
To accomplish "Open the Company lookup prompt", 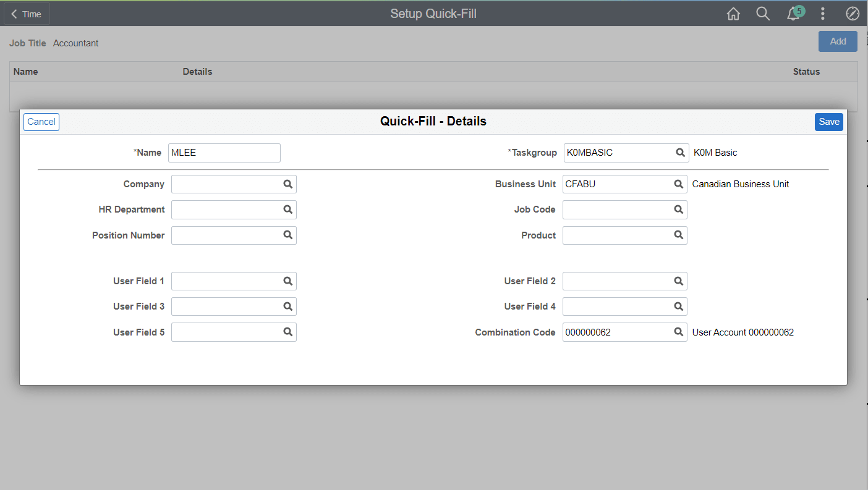I will point(287,184).
